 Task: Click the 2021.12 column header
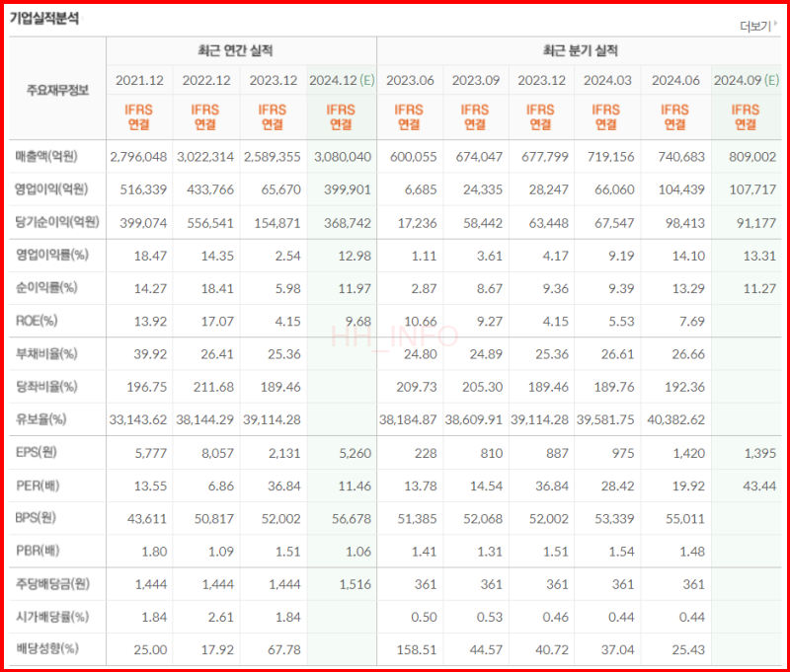pyautogui.click(x=139, y=81)
